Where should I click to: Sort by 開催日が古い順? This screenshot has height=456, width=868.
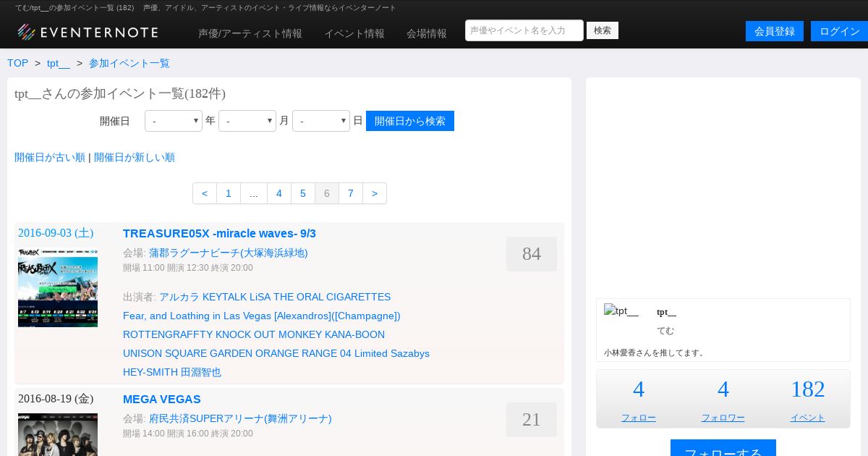[50, 157]
